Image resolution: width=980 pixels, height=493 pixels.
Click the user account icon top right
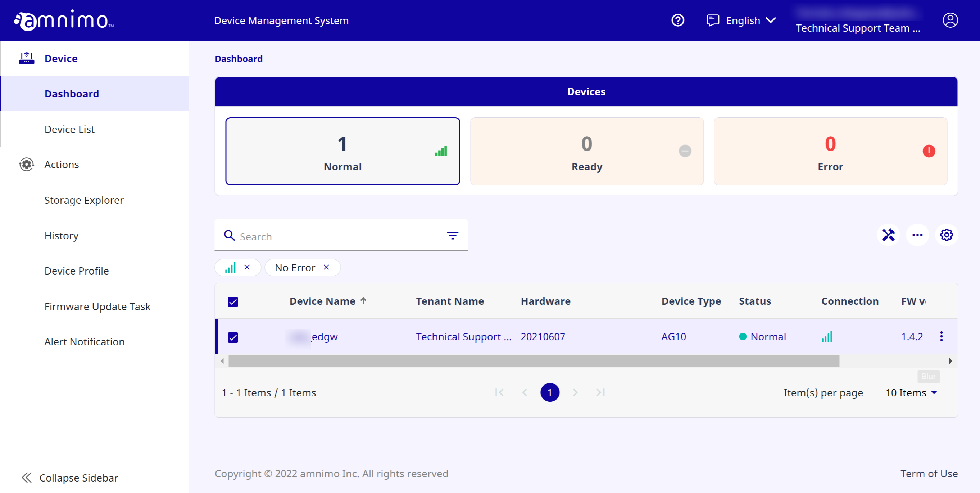pos(950,20)
